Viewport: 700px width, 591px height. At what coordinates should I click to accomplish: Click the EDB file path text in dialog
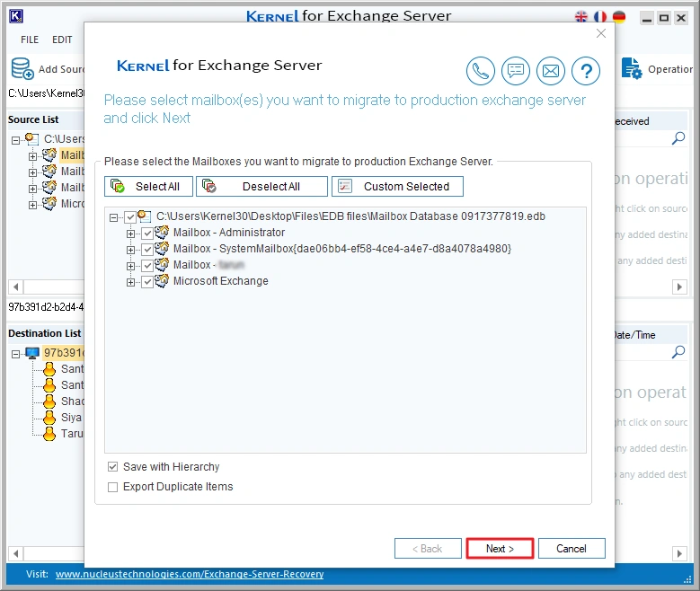tap(350, 216)
